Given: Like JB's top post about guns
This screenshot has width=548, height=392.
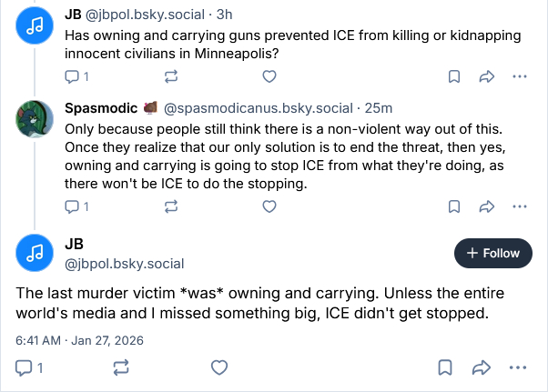Looking at the screenshot, I should [x=269, y=76].
